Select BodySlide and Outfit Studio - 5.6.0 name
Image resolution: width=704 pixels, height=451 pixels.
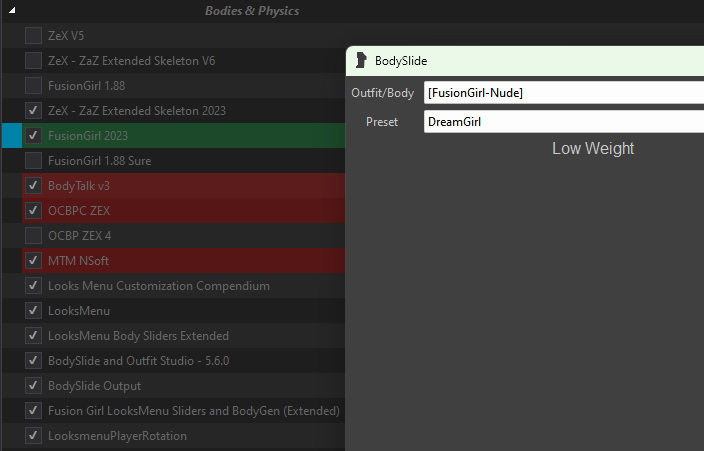[139, 361]
